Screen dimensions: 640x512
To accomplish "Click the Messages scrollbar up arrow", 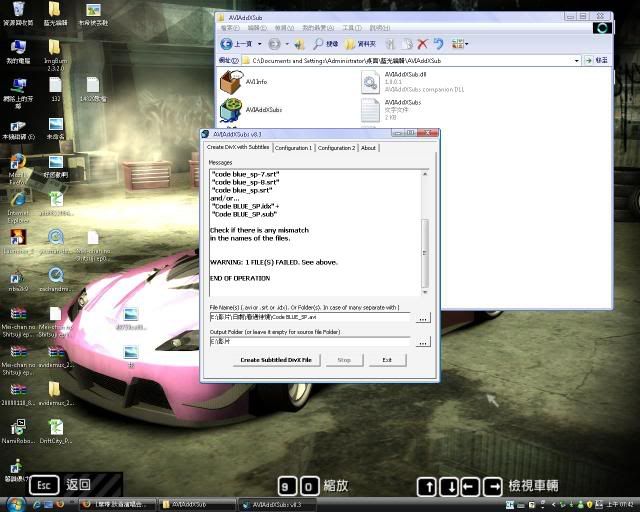I will tap(425, 174).
